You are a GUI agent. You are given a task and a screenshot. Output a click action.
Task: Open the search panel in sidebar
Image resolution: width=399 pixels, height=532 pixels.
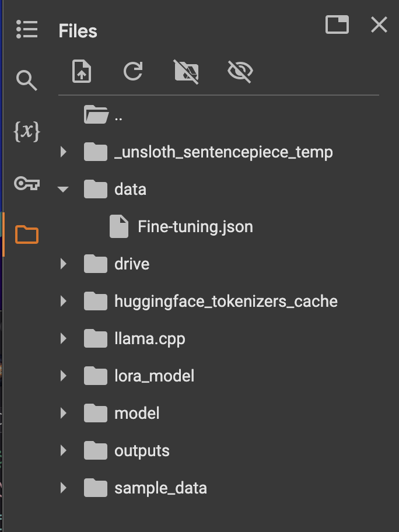click(x=27, y=80)
